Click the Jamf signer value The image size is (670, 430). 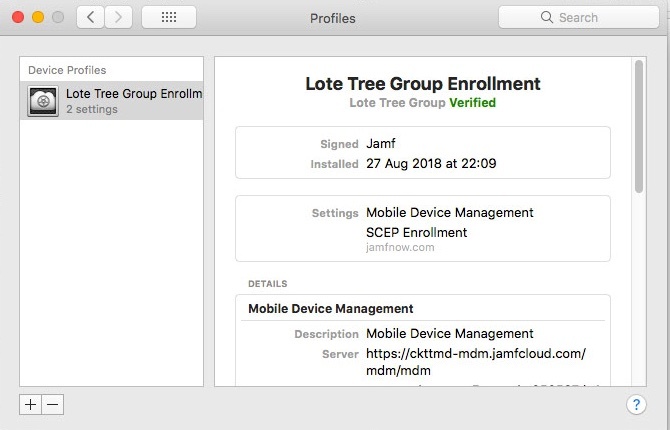click(x=380, y=144)
